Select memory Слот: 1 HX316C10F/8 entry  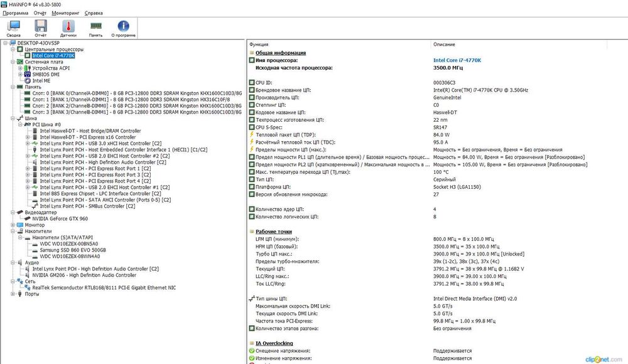pyautogui.click(x=131, y=100)
